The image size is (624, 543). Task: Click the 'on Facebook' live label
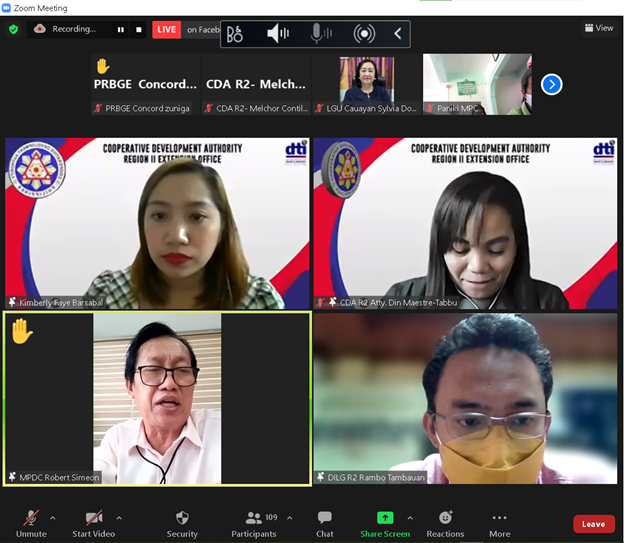coord(203,30)
